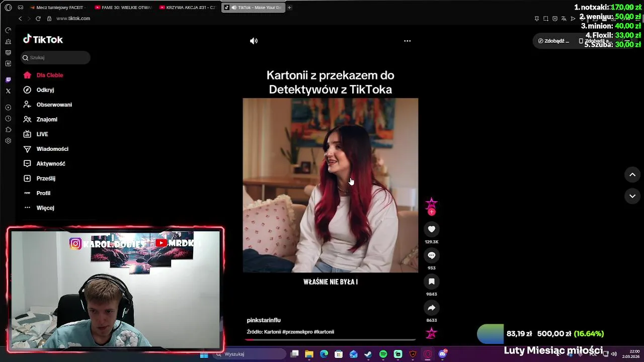Follow creator via pink plus badge
The height and width of the screenshot is (362, 644).
coord(431,212)
